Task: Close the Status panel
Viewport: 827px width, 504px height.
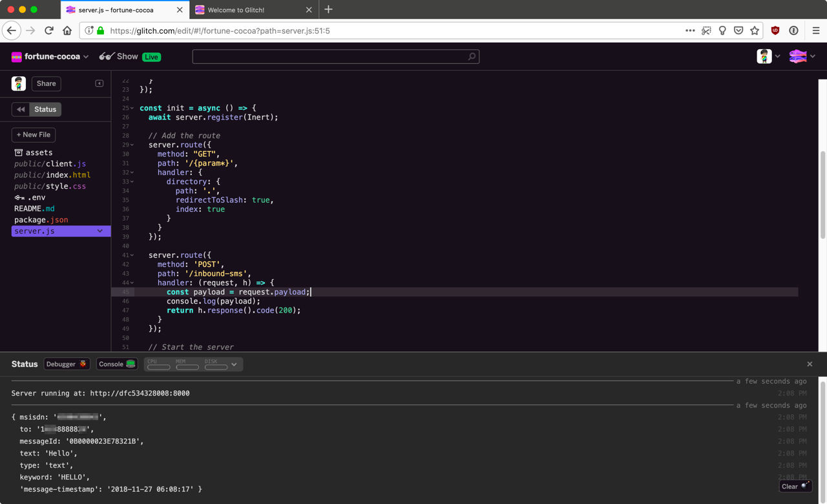Action: [810, 364]
